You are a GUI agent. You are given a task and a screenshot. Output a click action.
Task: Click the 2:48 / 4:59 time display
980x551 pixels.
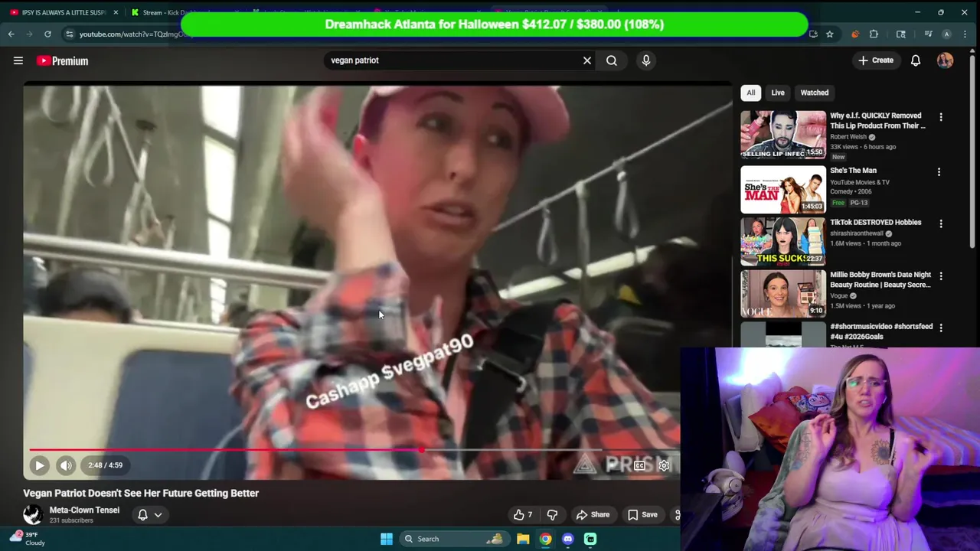coord(105,465)
